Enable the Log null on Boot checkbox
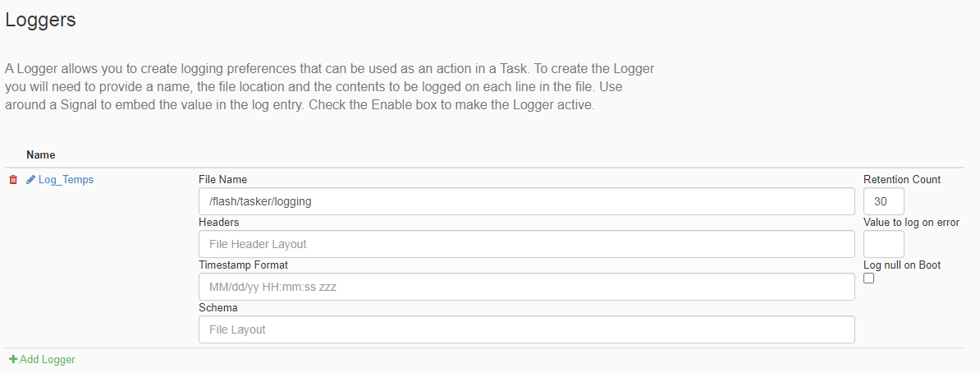The image size is (980, 373). pyautogui.click(x=868, y=279)
